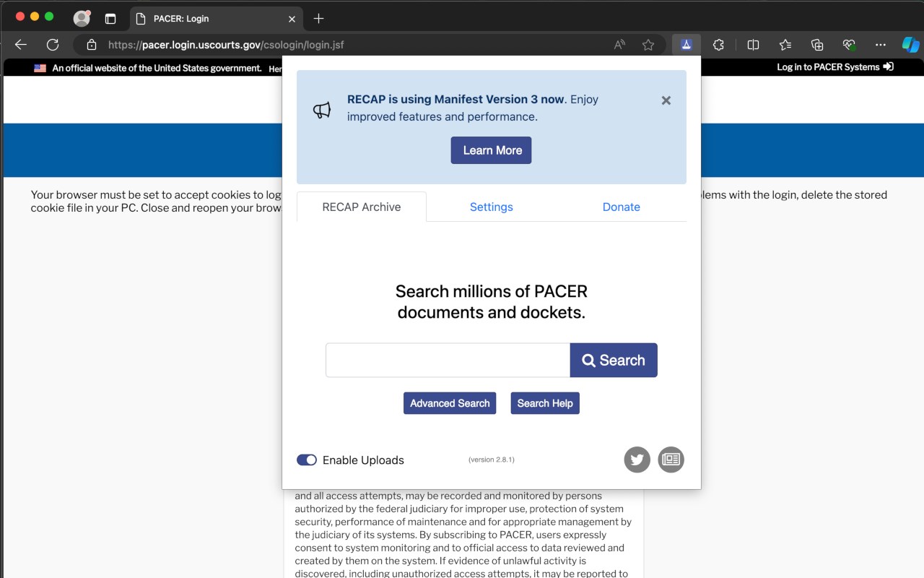Dismiss the Manifest Version 3 announcement

tap(666, 100)
